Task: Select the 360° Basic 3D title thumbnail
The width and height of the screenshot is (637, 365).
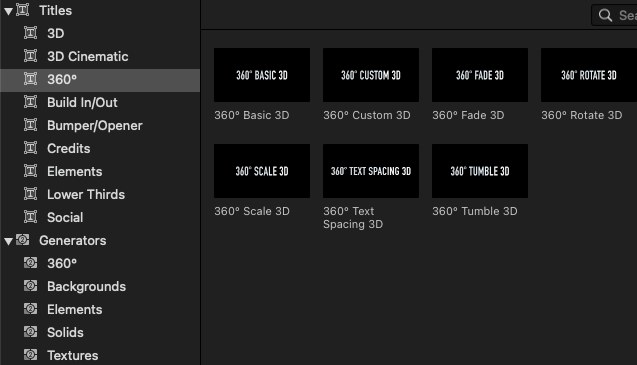Action: [262, 75]
